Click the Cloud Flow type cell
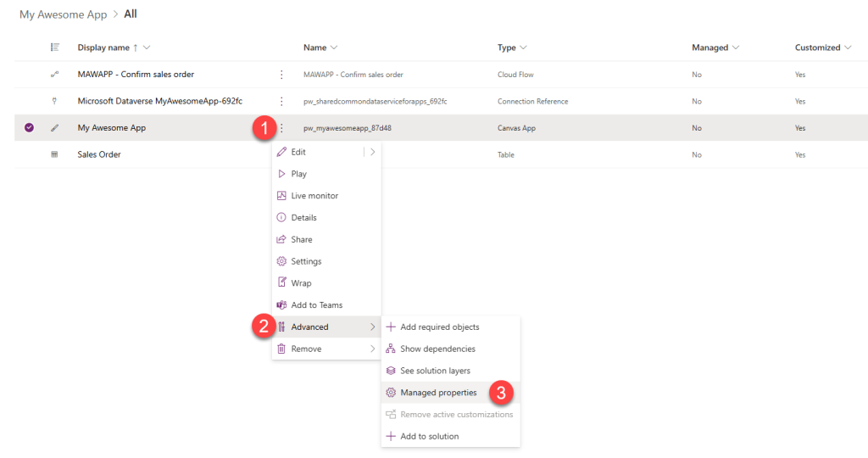Image resolution: width=868 pixels, height=458 pixels. [x=515, y=74]
